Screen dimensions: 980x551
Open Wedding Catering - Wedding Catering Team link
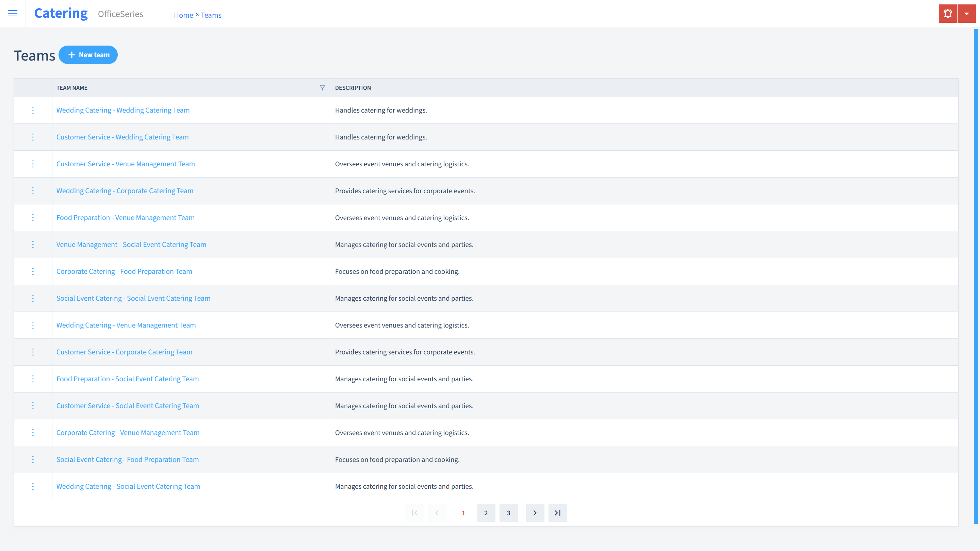tap(123, 110)
